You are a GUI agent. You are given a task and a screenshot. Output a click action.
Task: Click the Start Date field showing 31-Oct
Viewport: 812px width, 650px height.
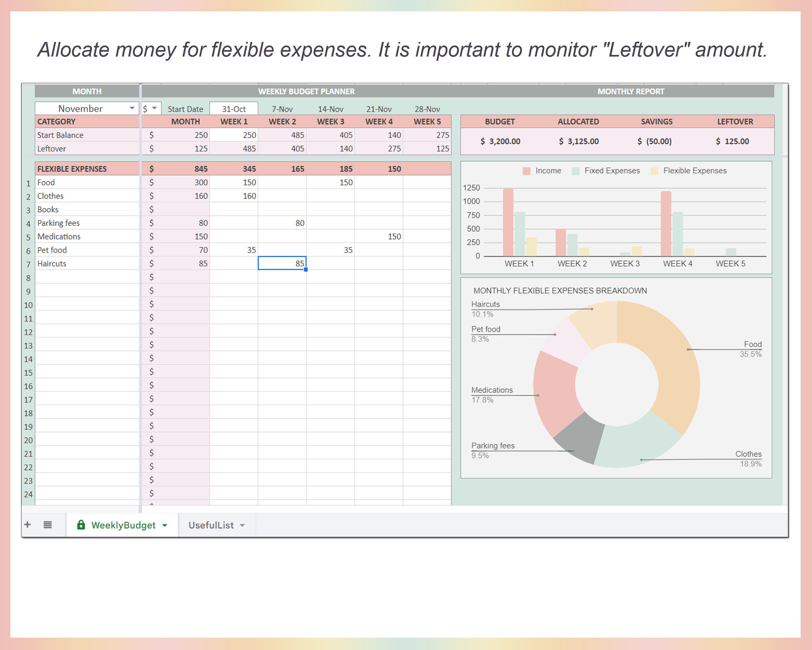click(x=234, y=109)
